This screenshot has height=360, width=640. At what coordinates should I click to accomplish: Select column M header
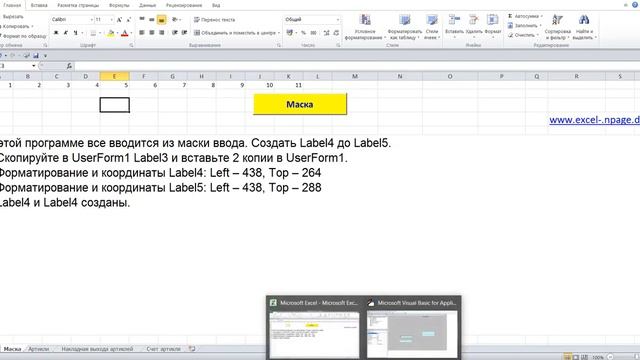click(x=355, y=76)
